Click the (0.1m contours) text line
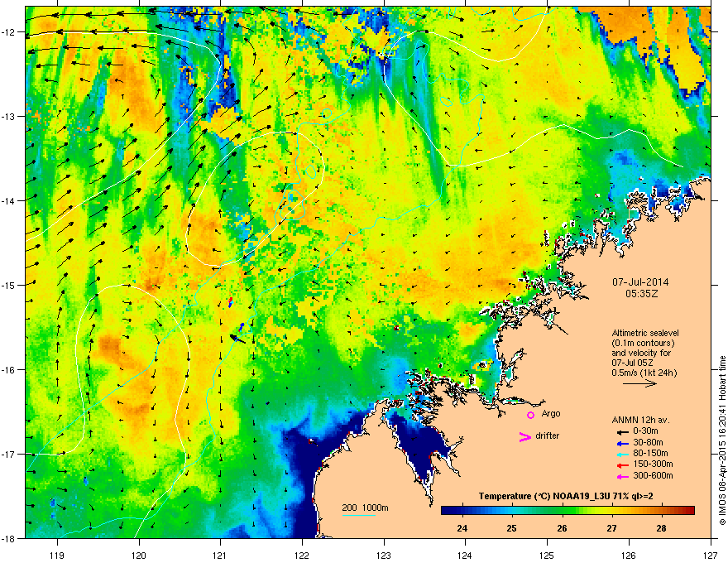 tap(643, 343)
